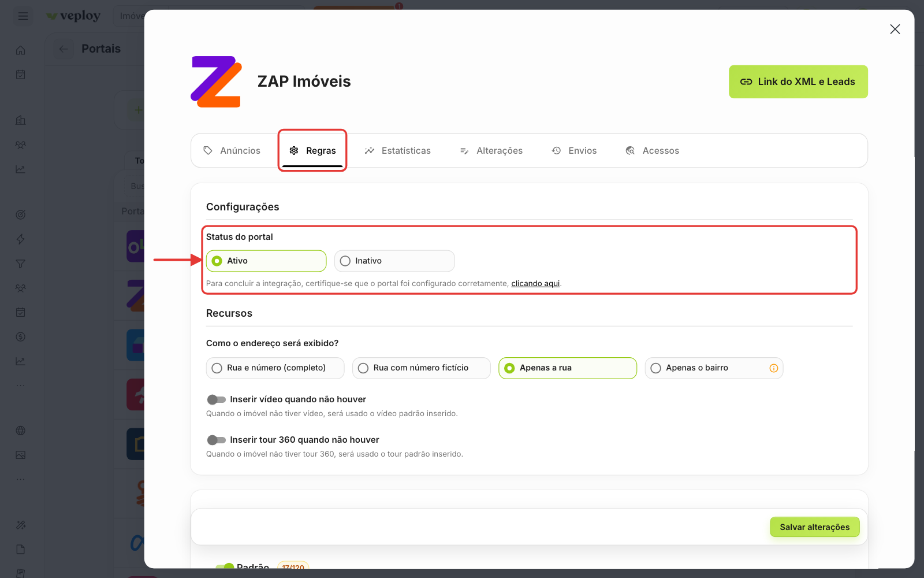This screenshot has height=578, width=924.
Task: Follow the clicando aqui link
Action: (535, 284)
